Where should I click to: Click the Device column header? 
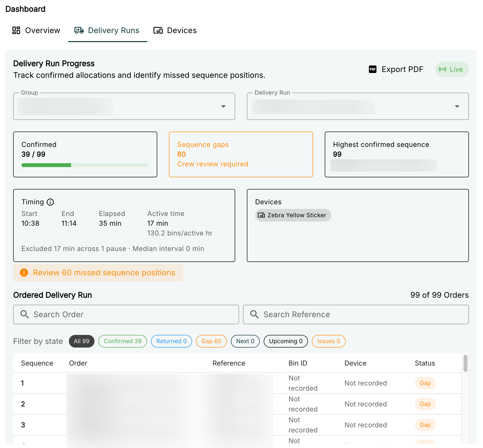pos(355,363)
